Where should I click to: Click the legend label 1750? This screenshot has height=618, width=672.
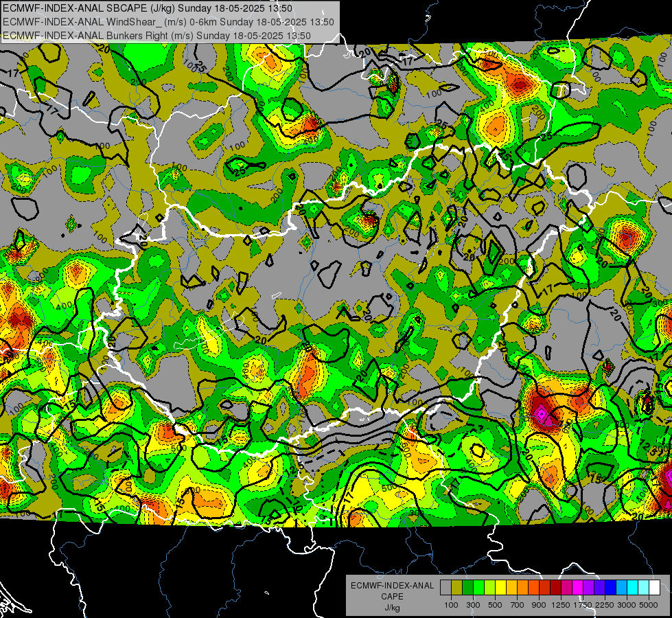[583, 605]
